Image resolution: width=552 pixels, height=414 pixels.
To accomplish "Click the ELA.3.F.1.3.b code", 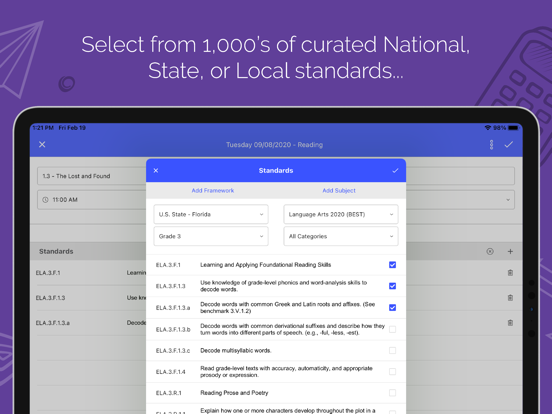I will coord(173,330).
